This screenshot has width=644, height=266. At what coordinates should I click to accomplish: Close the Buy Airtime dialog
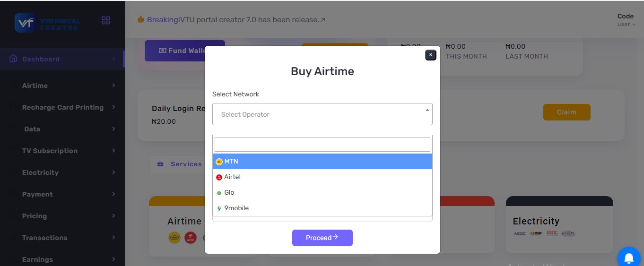pos(430,55)
